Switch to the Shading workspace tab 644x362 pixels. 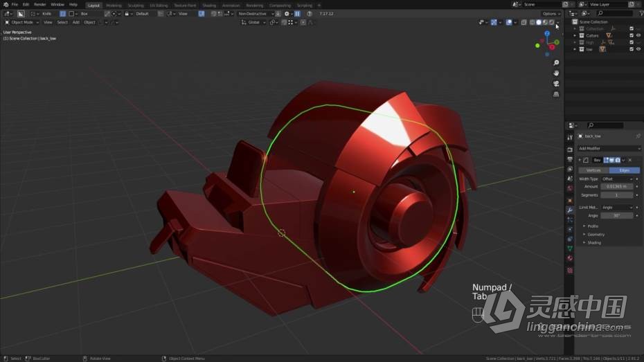tap(209, 6)
